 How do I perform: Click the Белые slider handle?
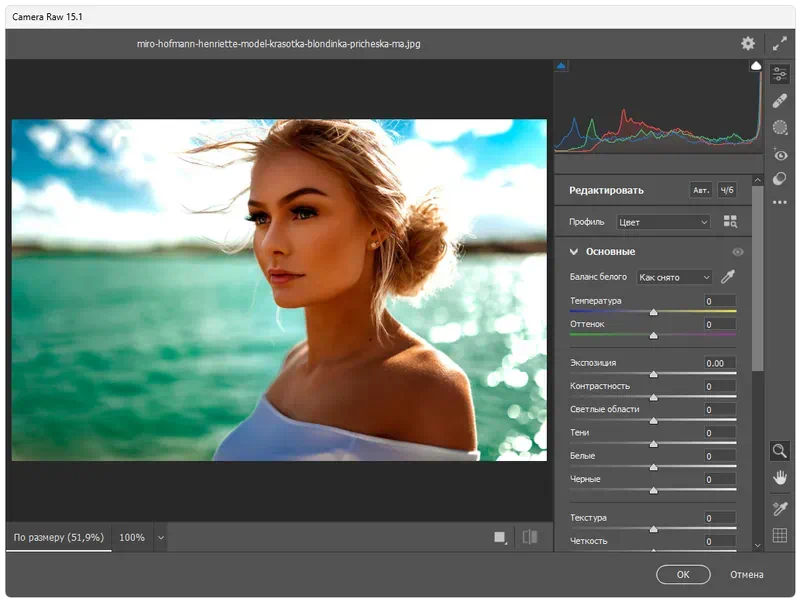tap(653, 467)
